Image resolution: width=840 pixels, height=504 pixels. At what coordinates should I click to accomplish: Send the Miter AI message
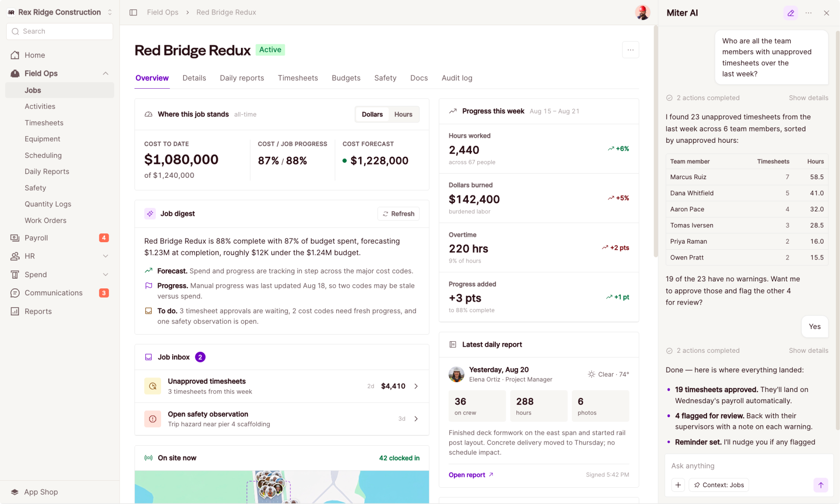[x=820, y=485]
